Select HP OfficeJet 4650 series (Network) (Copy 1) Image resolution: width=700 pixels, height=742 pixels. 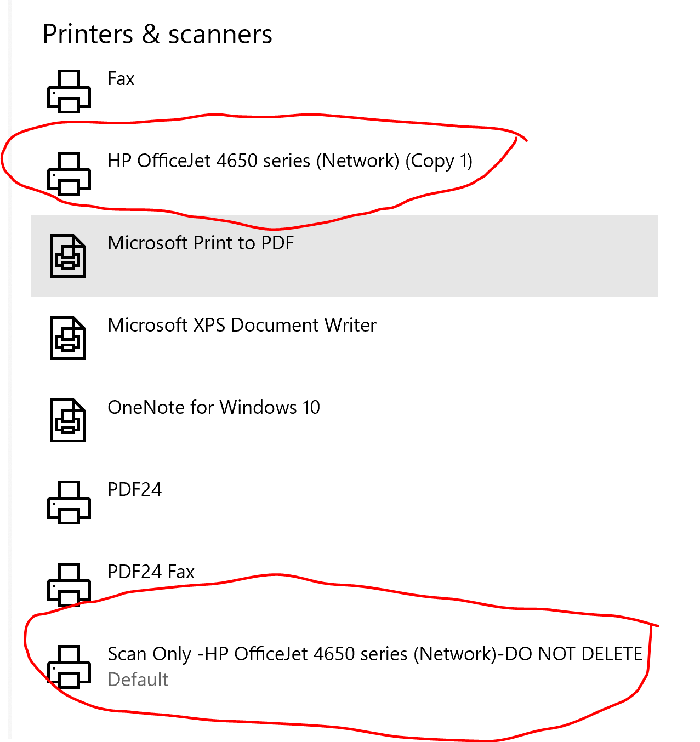click(x=290, y=161)
